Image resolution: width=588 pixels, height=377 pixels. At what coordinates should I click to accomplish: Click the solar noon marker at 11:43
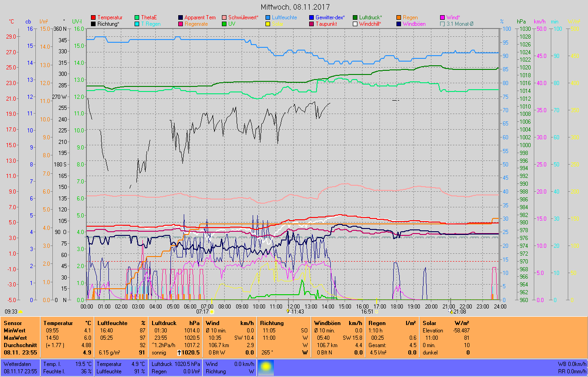pos(288,311)
